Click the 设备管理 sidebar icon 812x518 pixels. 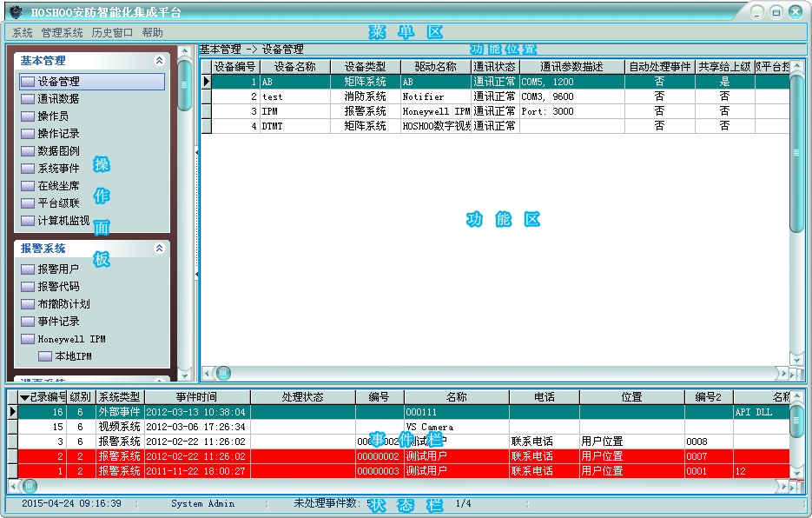[28, 82]
